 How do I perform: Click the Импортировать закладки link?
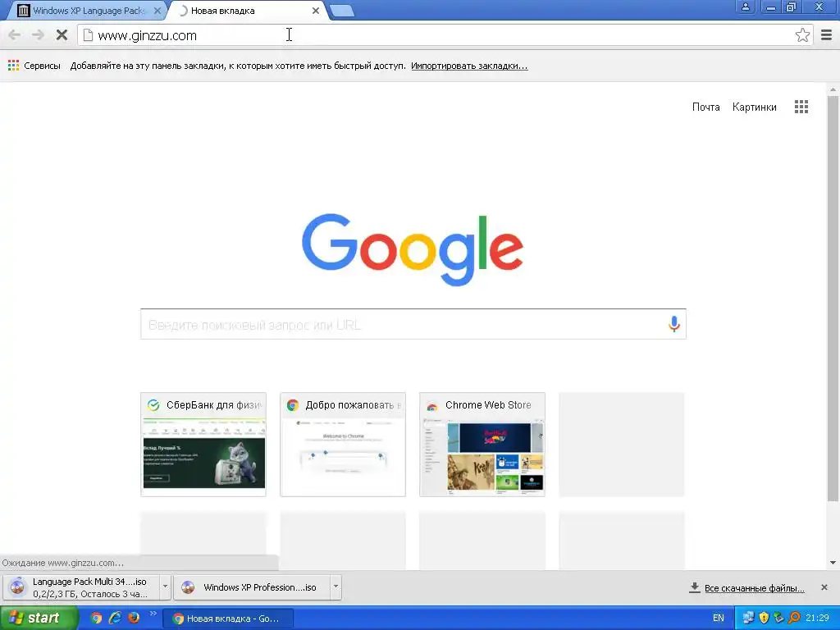469,66
